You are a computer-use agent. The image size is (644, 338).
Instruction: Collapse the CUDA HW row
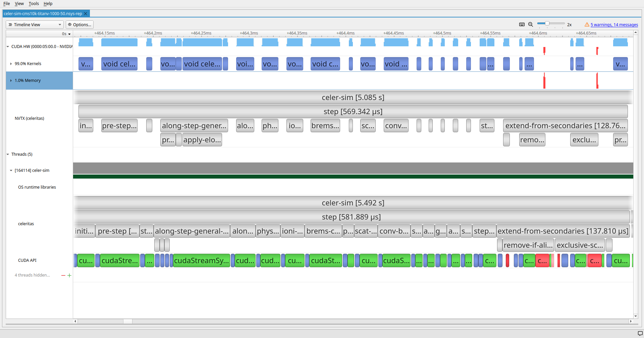coord(8,47)
